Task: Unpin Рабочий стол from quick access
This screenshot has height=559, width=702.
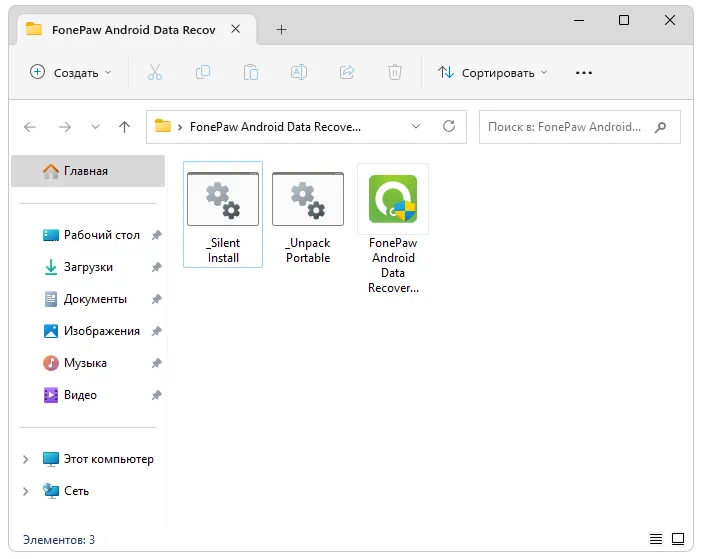Action: (x=156, y=235)
